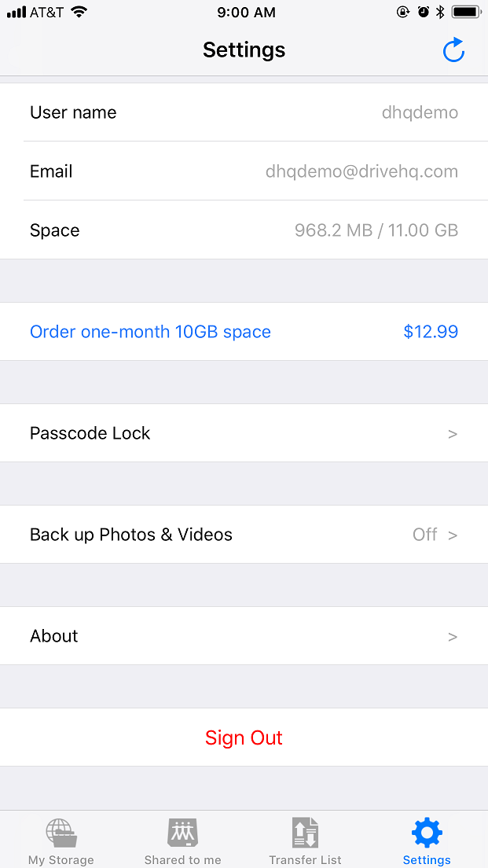
Task: Switch to the Settings tab
Action: tap(427, 841)
